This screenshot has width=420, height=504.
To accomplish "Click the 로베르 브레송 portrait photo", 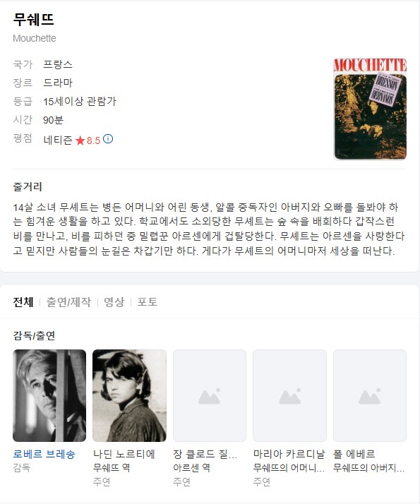I will pos(49,395).
